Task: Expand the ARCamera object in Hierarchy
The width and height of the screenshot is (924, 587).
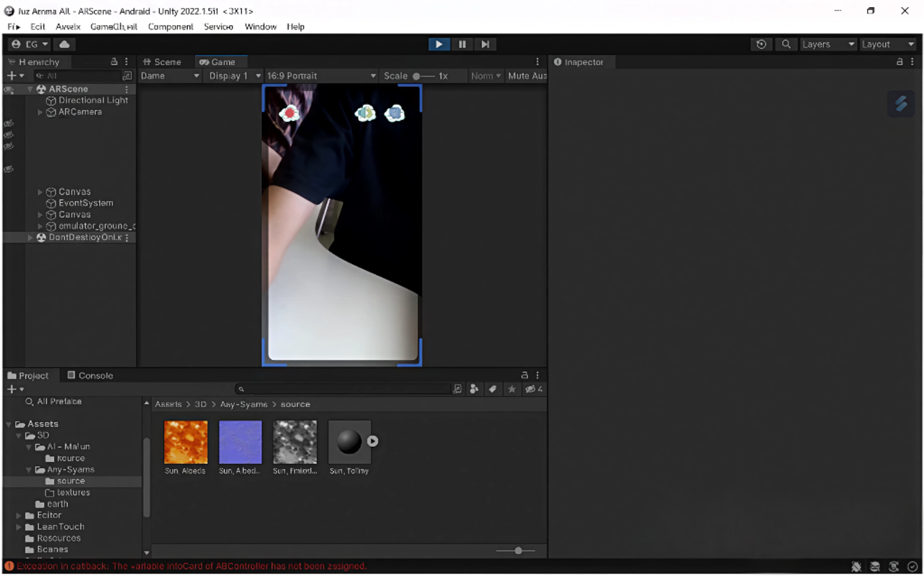Action: pos(40,112)
